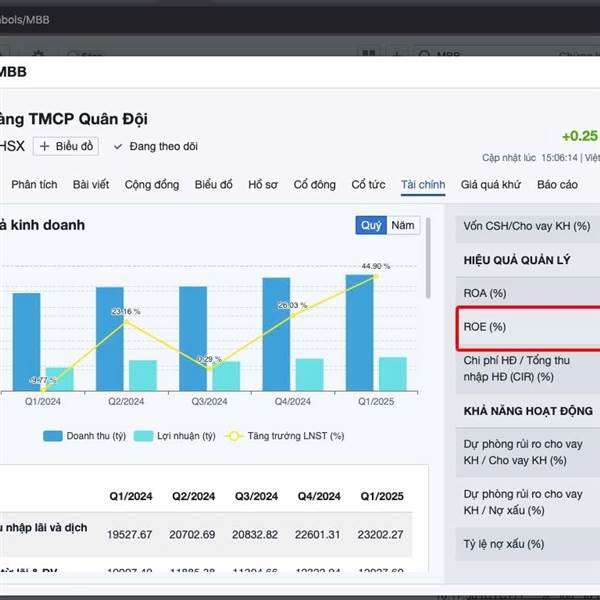The height and width of the screenshot is (600, 600).
Task: Open the Cổ đông tab
Action: tap(314, 184)
